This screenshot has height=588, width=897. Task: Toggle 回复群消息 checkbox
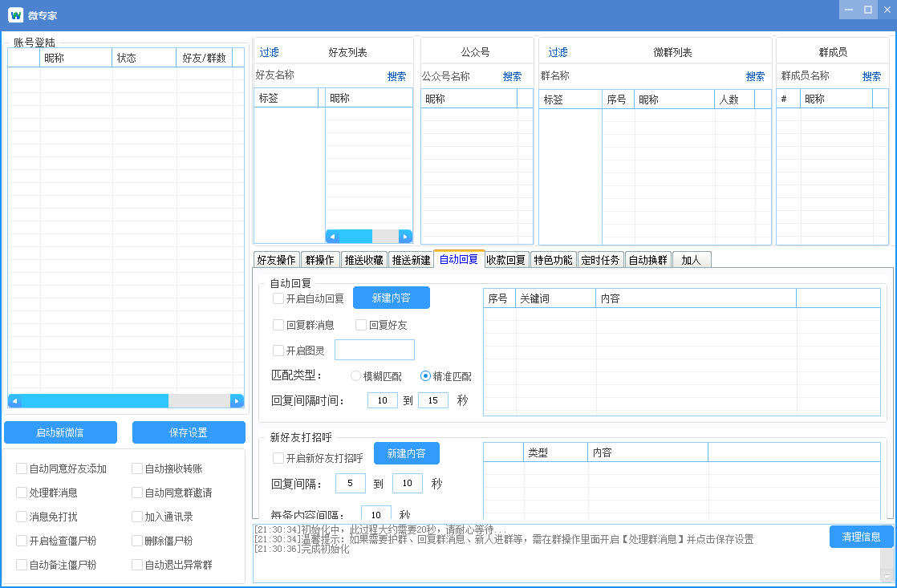tap(278, 325)
